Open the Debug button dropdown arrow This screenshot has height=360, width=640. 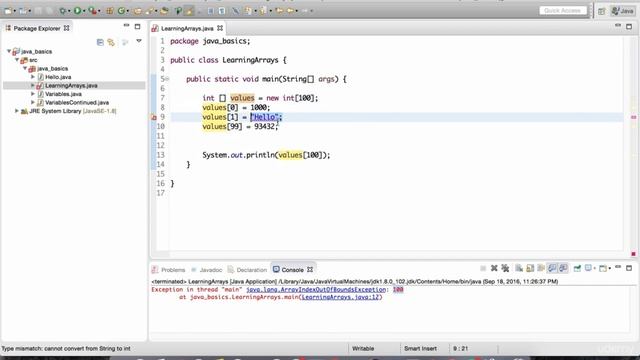coord(69,11)
